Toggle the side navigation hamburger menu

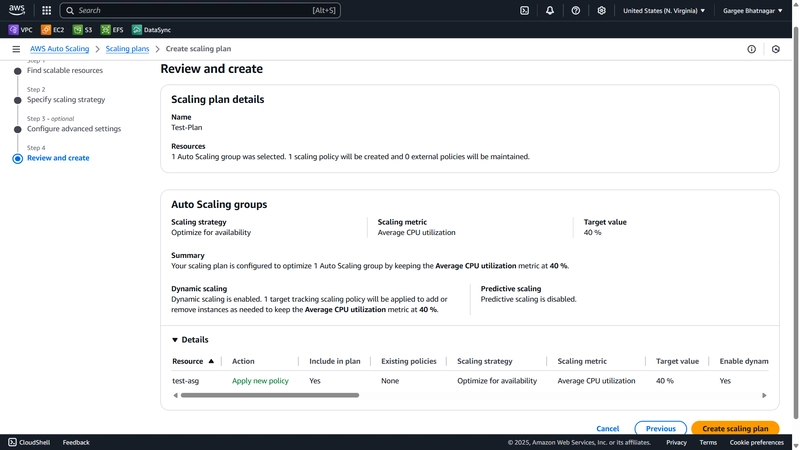click(16, 49)
